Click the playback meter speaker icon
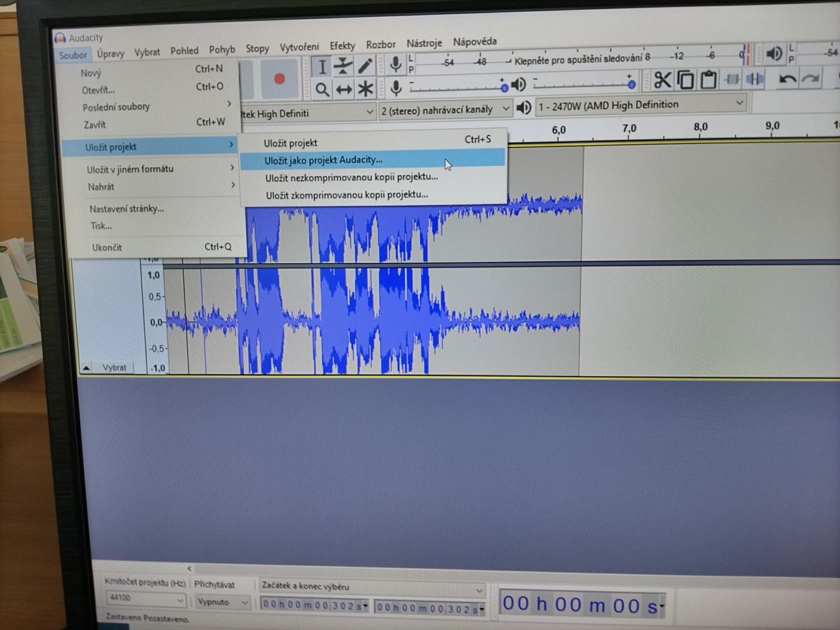 [774, 53]
